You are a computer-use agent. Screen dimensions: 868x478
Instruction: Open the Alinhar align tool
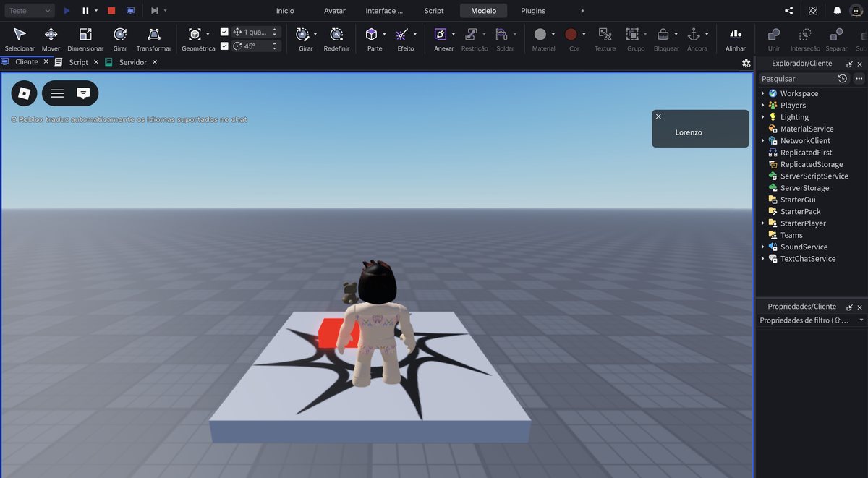[x=736, y=39]
